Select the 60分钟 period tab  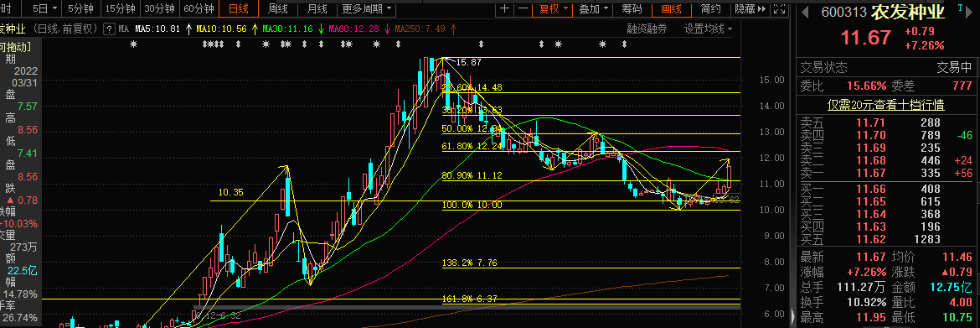click(x=199, y=8)
